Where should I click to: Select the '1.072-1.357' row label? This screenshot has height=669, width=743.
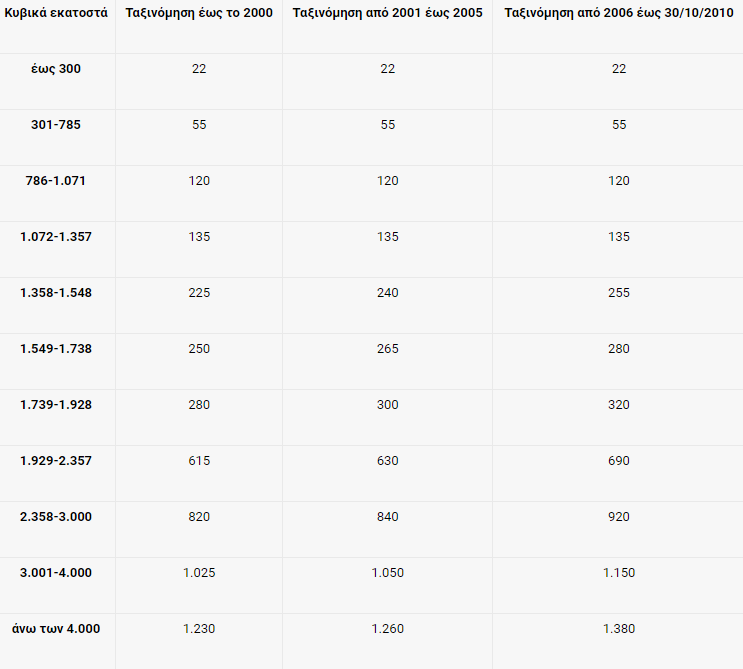click(56, 237)
